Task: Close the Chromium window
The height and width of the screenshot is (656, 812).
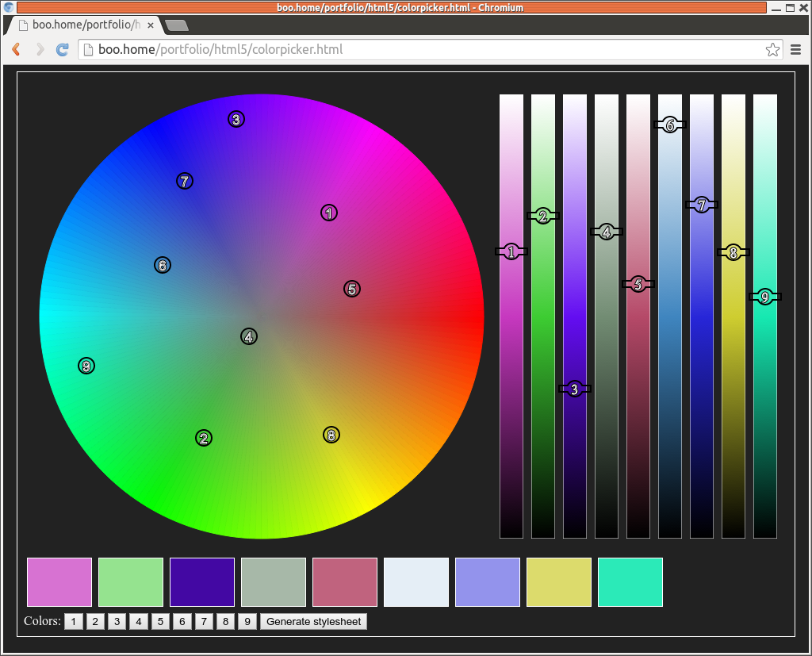Action: pyautogui.click(x=804, y=8)
